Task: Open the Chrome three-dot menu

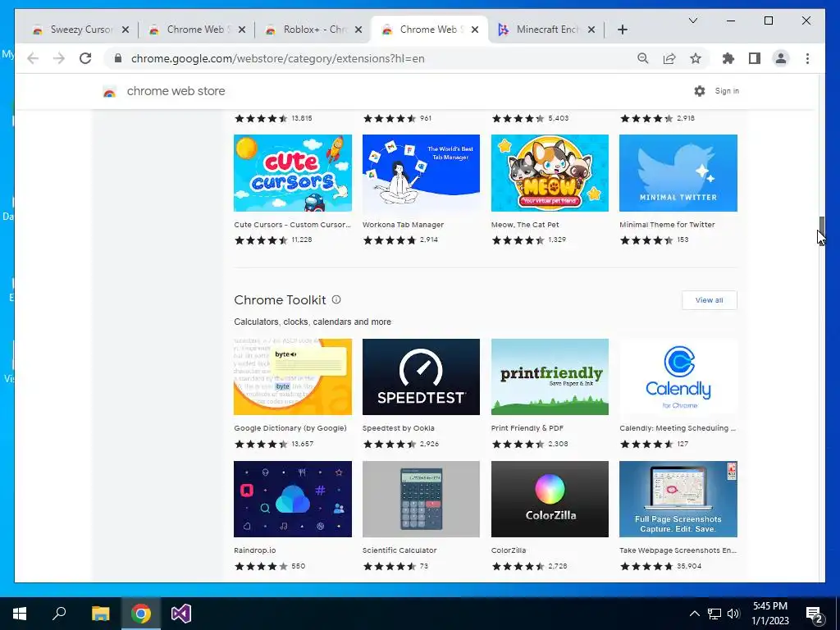Action: click(807, 58)
